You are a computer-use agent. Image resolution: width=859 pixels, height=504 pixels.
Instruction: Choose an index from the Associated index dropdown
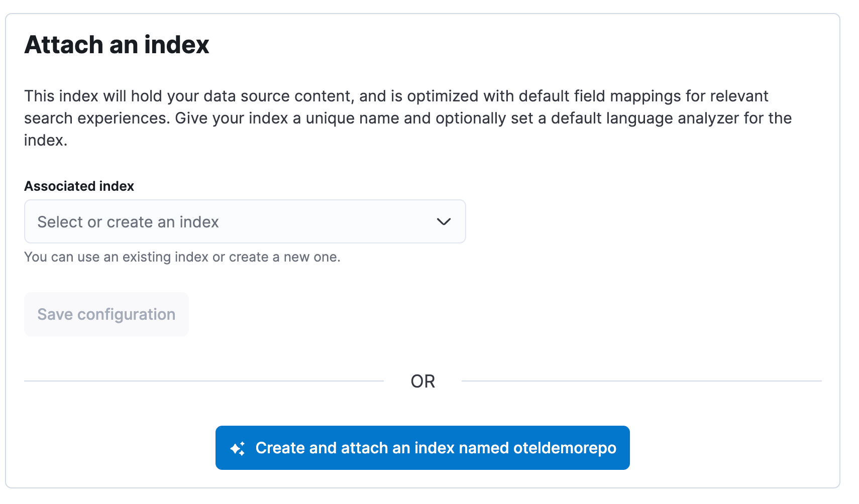pyautogui.click(x=245, y=221)
